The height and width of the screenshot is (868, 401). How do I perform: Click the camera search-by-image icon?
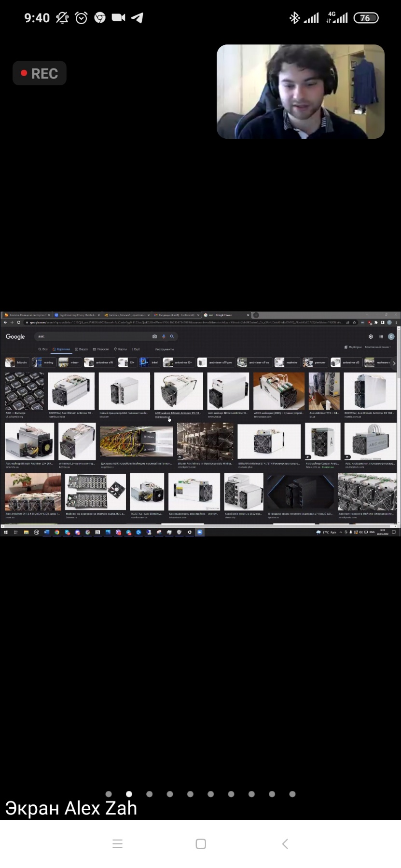coord(154,336)
